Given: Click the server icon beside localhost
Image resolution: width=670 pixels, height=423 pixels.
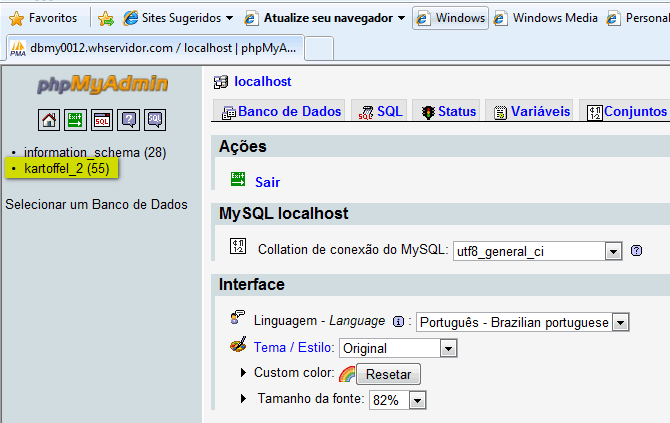Looking at the screenshot, I should click(221, 82).
